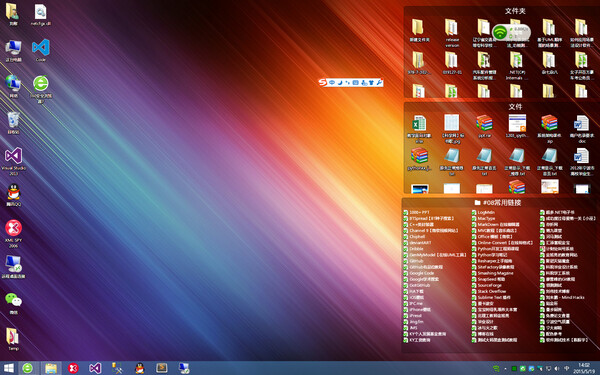Image resolution: width=600 pixels, height=375 pixels.
Task: Click the Sogou input method S logo
Action: (323, 82)
